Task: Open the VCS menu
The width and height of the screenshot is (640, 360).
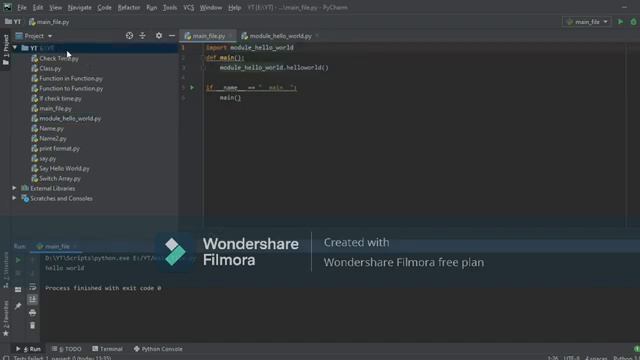Action: pos(189,7)
